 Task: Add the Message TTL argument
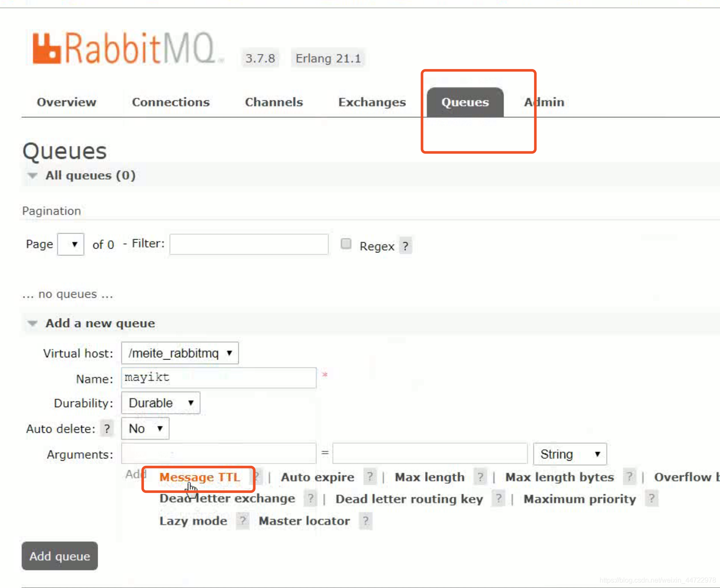point(200,477)
